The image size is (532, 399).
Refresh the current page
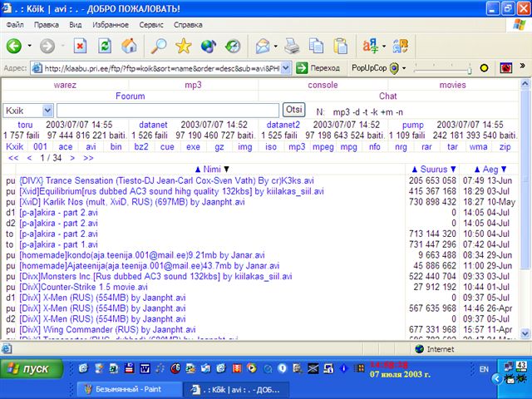coord(105,46)
